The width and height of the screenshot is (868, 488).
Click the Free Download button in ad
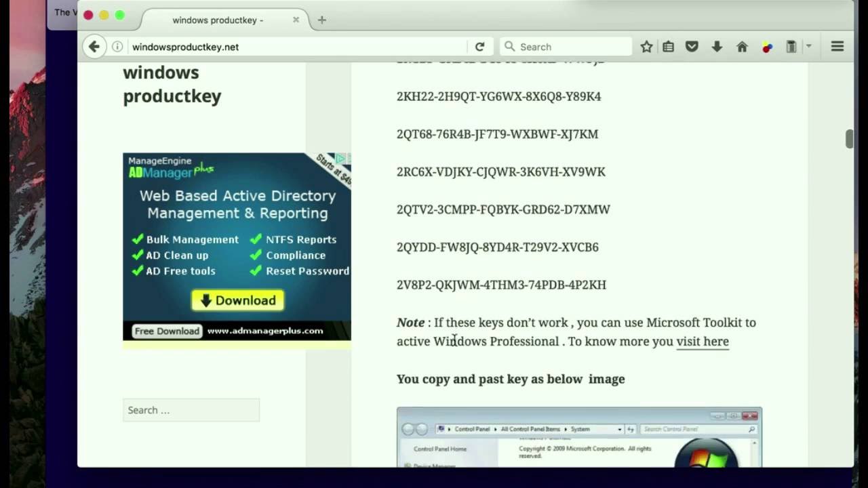point(167,331)
